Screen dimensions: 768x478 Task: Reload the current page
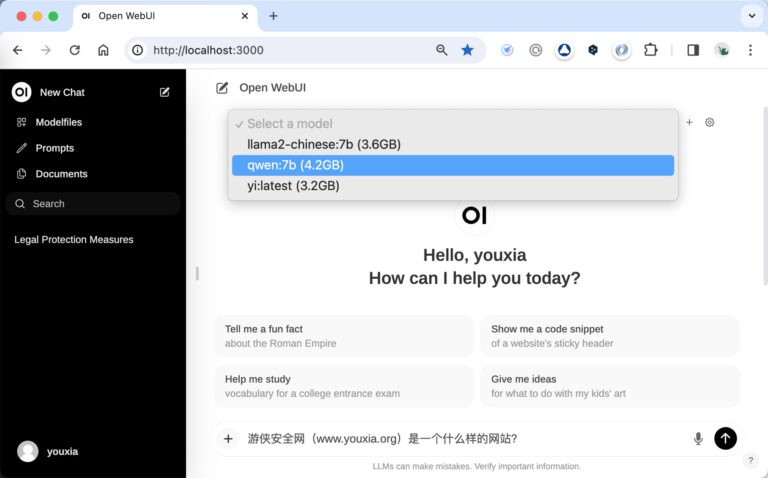(x=74, y=50)
